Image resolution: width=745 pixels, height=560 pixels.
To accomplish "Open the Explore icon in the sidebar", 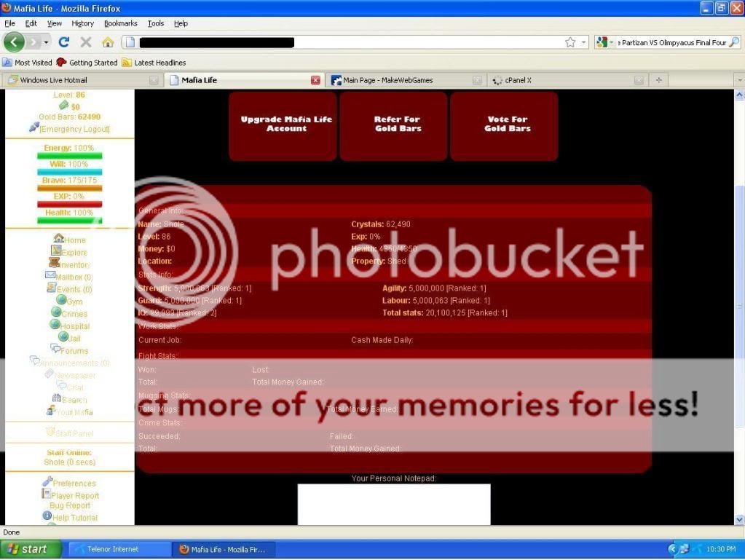I will click(56, 251).
